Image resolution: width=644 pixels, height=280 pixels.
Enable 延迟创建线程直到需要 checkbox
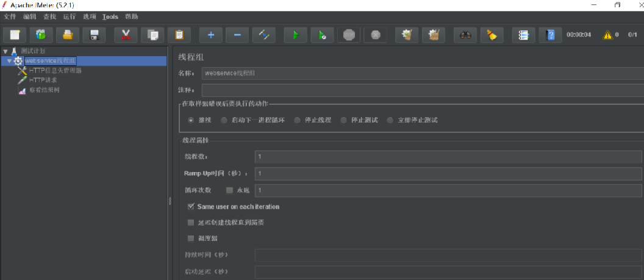pos(190,223)
